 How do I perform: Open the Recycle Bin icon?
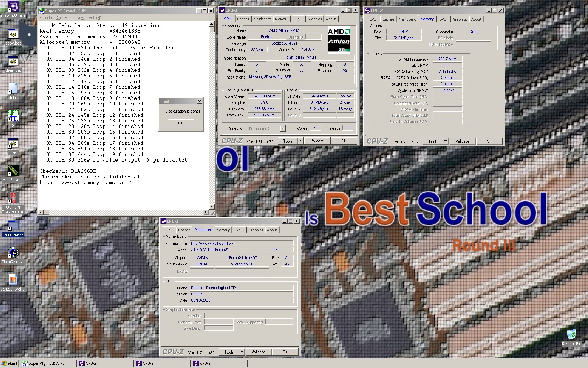pos(571,337)
